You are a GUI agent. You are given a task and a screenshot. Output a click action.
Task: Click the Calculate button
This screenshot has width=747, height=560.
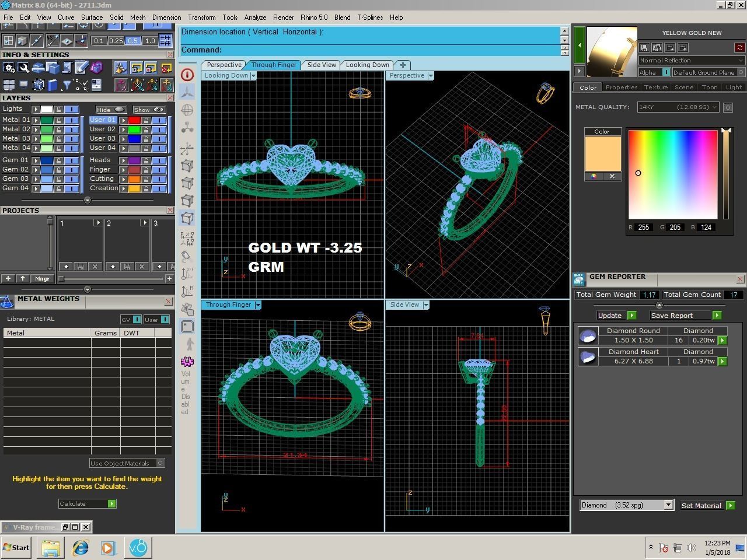point(88,503)
